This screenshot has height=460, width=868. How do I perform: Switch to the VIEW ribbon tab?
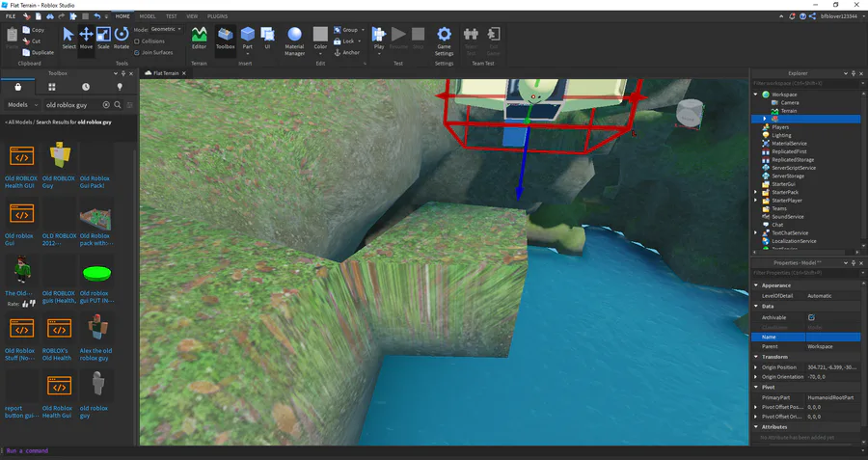[192, 16]
